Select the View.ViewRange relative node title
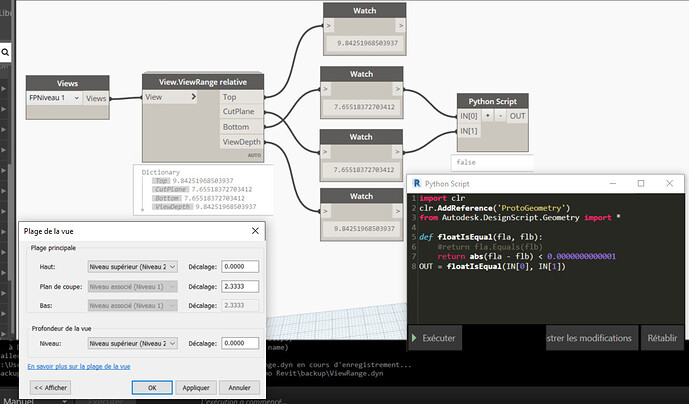 pyautogui.click(x=203, y=82)
